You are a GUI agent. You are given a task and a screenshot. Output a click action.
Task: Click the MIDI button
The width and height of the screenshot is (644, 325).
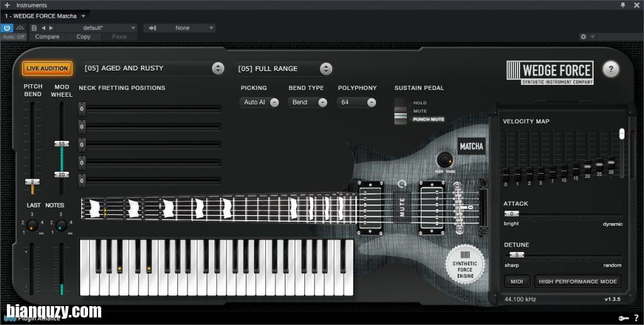tap(517, 282)
